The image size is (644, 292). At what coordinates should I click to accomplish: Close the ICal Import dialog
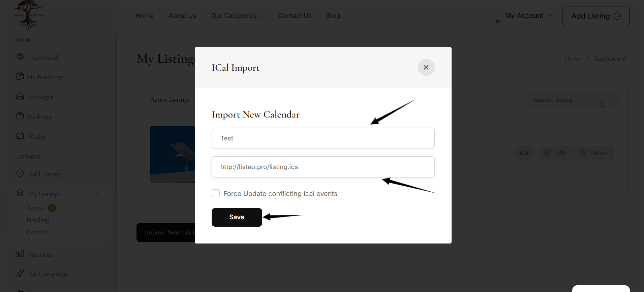coord(426,67)
